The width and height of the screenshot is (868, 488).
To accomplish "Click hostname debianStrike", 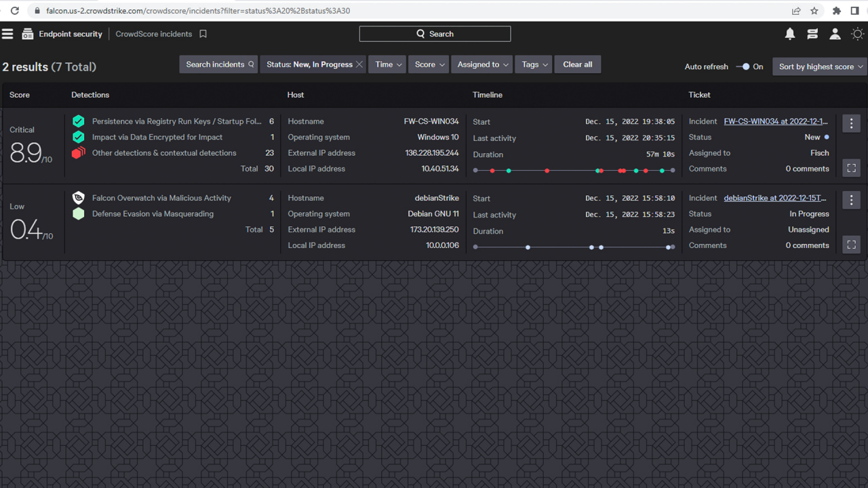I will point(437,198).
